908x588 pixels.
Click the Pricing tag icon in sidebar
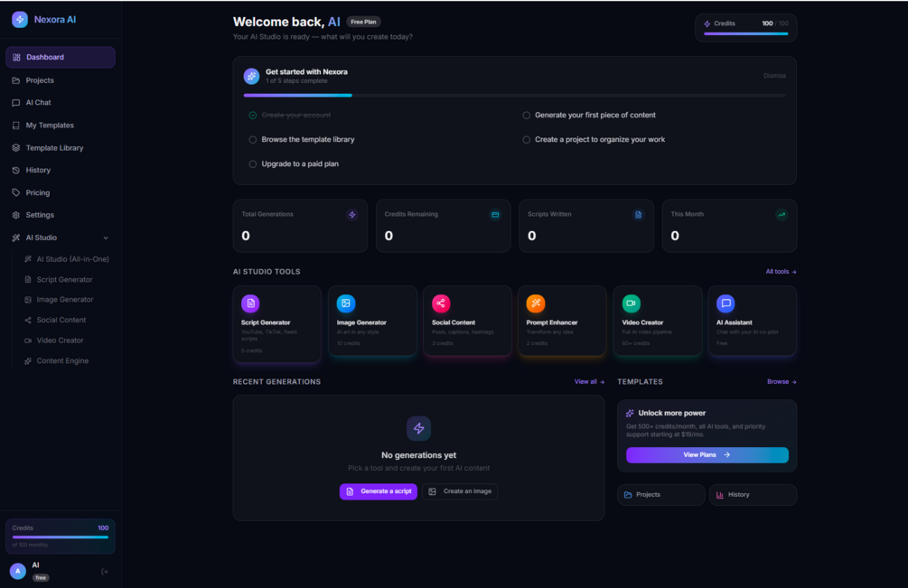(15, 192)
